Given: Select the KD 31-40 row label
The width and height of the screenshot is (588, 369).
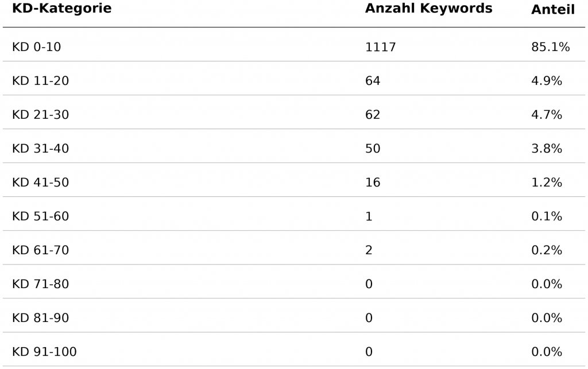Looking at the screenshot, I should pos(40,149).
